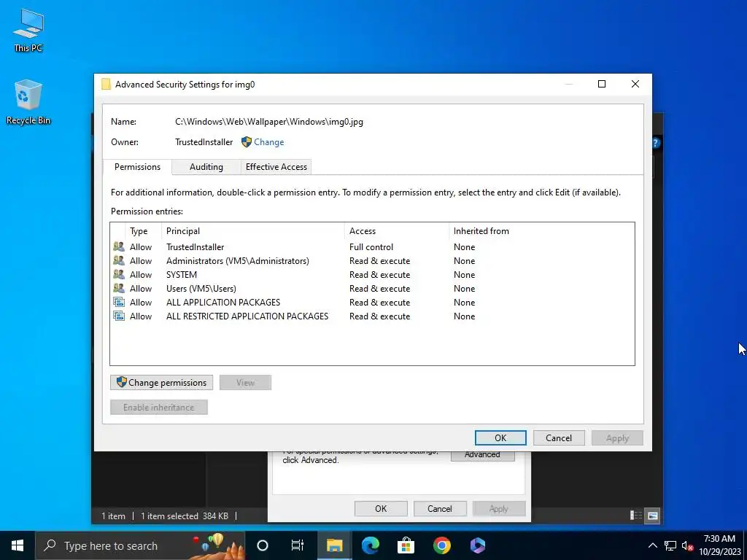This screenshot has width=747, height=560.
Task: Click Apply in Advanced Security Settings
Action: click(x=617, y=437)
